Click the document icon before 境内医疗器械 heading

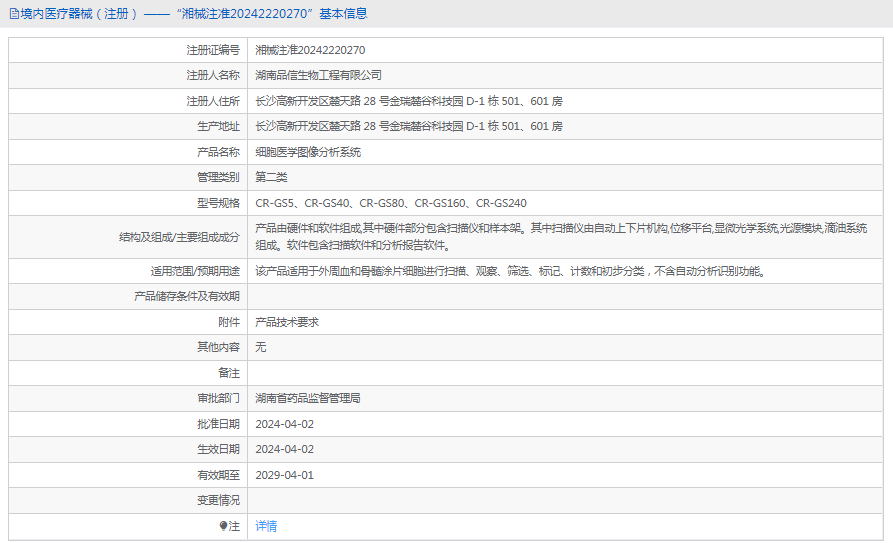[x=14, y=14]
